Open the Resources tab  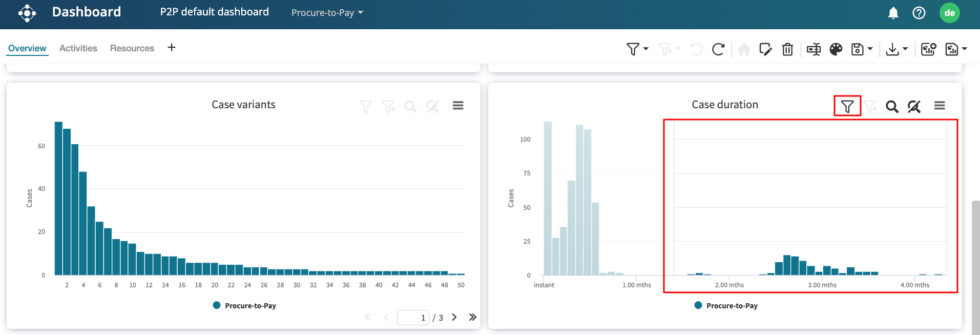[132, 48]
